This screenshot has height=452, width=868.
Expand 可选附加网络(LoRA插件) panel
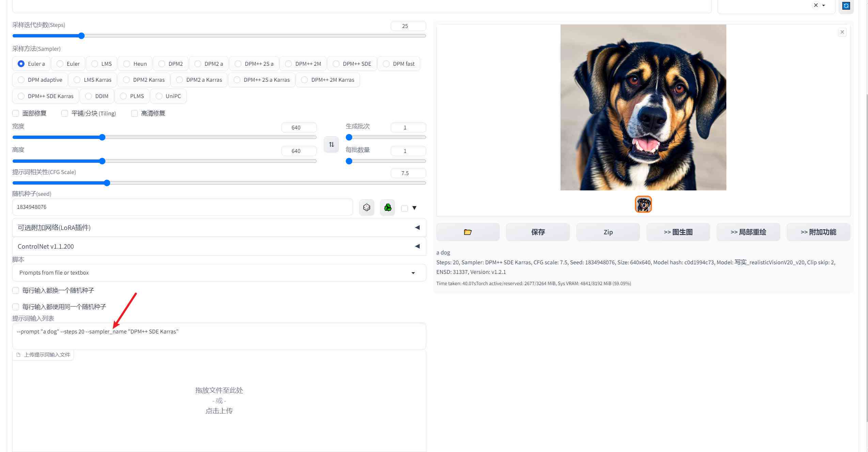coord(219,228)
